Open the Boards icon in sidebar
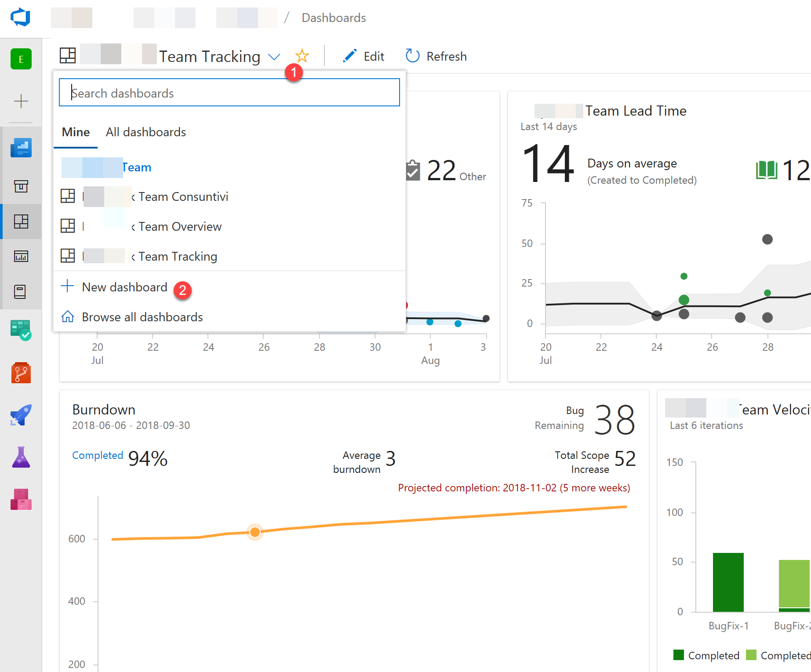811x672 pixels. pyautogui.click(x=21, y=330)
